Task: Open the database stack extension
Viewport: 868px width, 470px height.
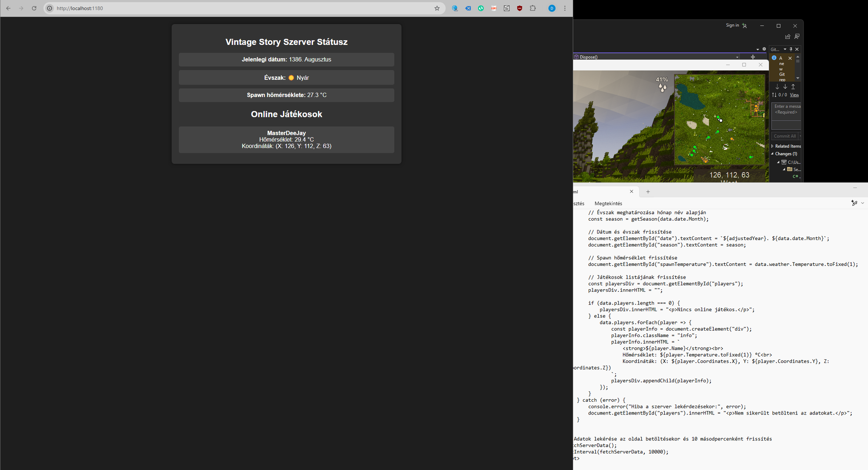Action: [x=507, y=8]
